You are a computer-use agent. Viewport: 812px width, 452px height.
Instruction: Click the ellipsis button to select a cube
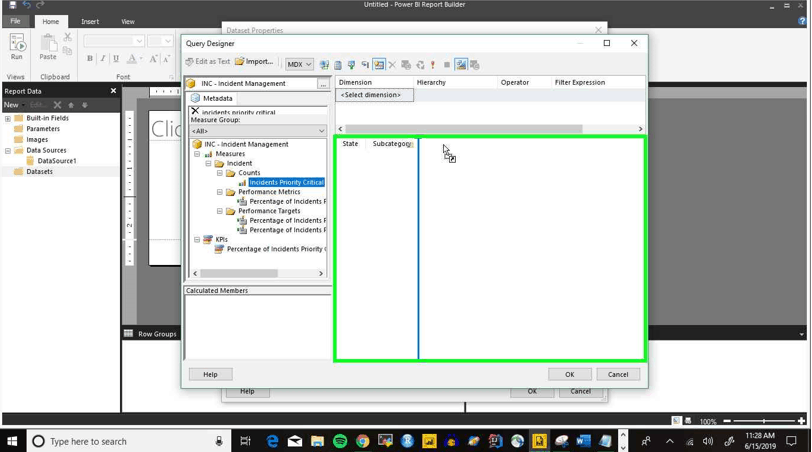point(323,84)
